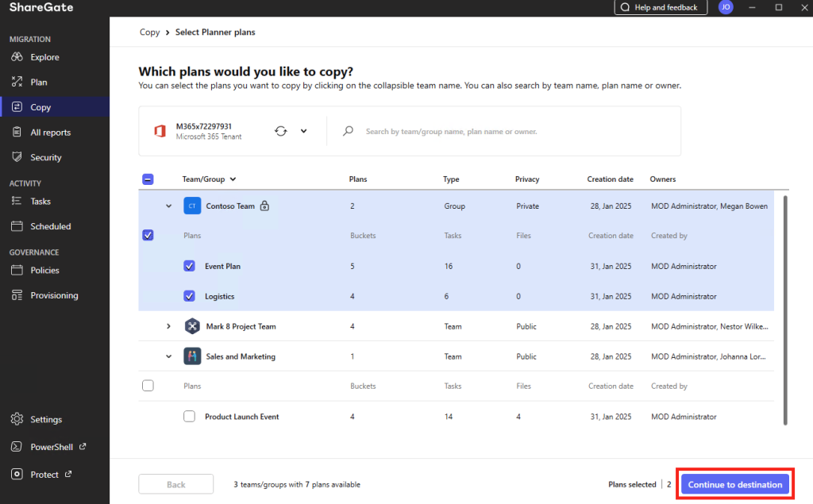
Task: Select the Event Plan name
Action: (222, 266)
